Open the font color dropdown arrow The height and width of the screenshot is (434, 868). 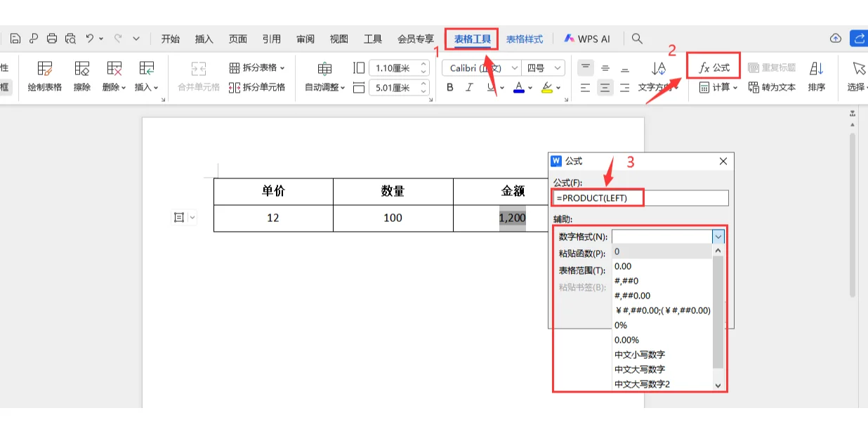(530, 88)
